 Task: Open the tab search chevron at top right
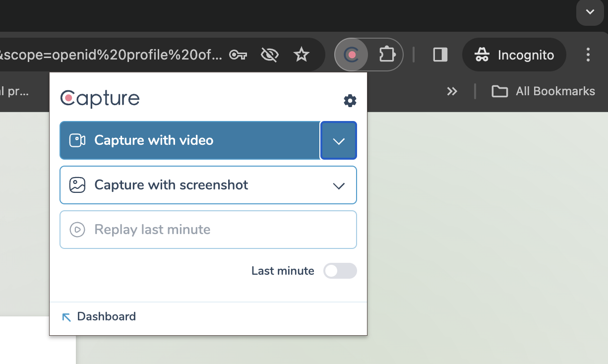point(590,12)
